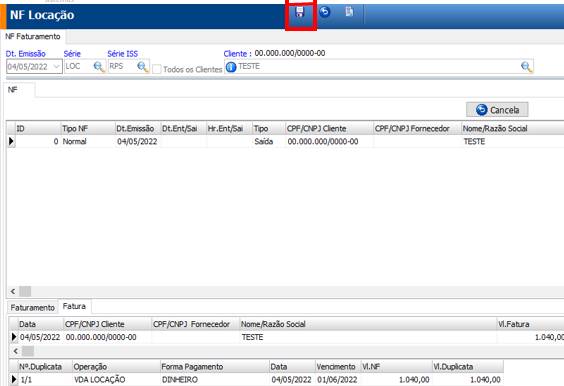This screenshot has width=564, height=386.
Task: Click the NF grid scroll-left arrow
Action: [x=13, y=291]
